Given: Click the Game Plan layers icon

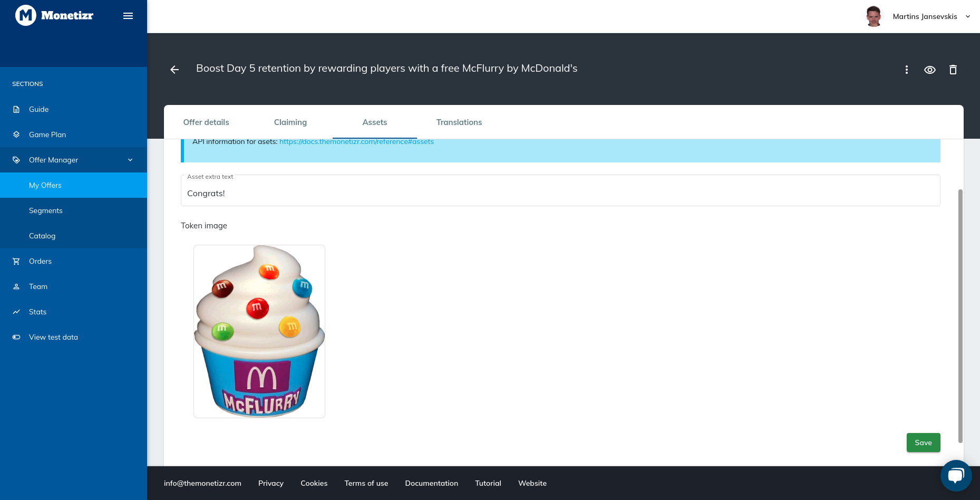Looking at the screenshot, I should pyautogui.click(x=16, y=134).
